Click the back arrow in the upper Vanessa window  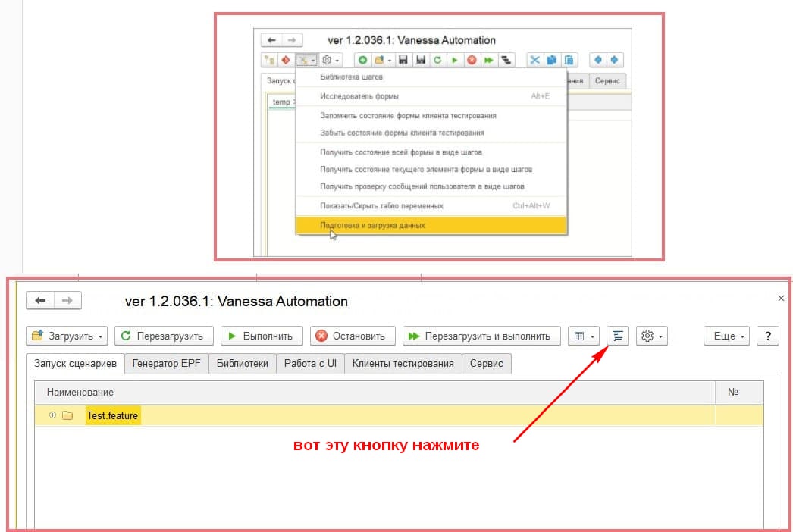pyautogui.click(x=271, y=40)
